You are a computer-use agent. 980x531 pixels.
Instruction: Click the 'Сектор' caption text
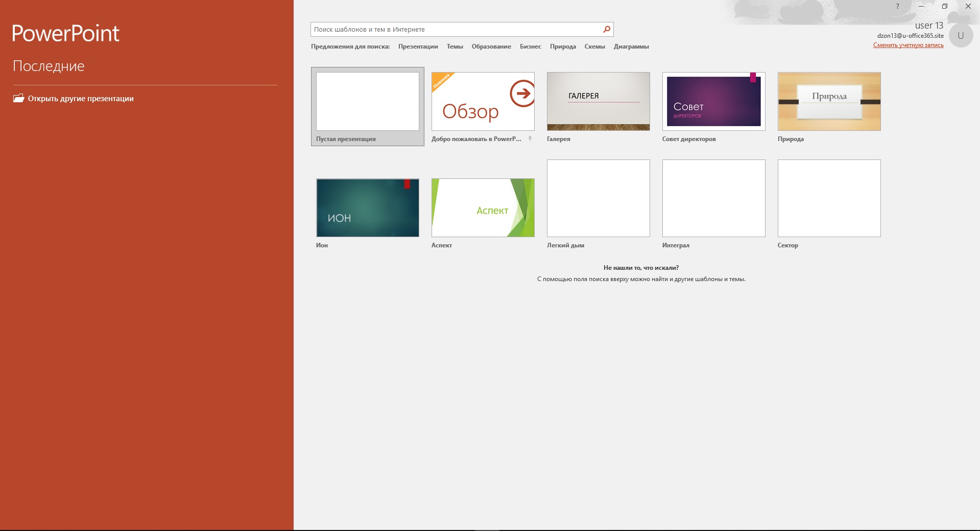point(787,245)
